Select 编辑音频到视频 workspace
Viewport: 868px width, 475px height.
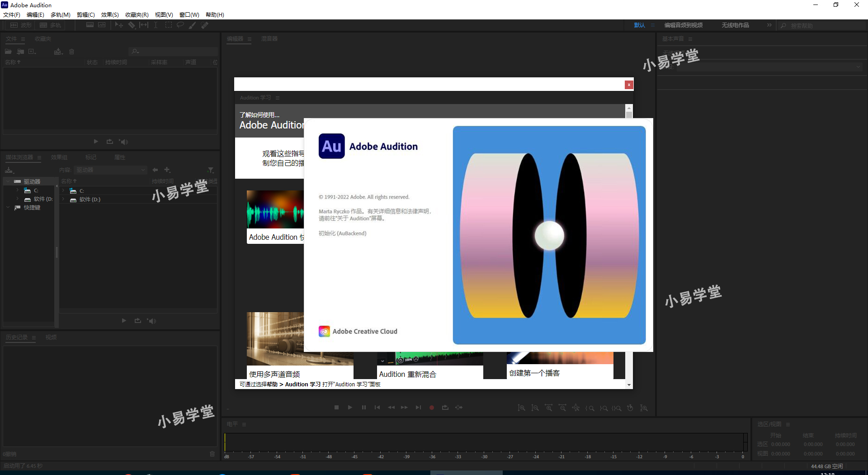point(683,25)
